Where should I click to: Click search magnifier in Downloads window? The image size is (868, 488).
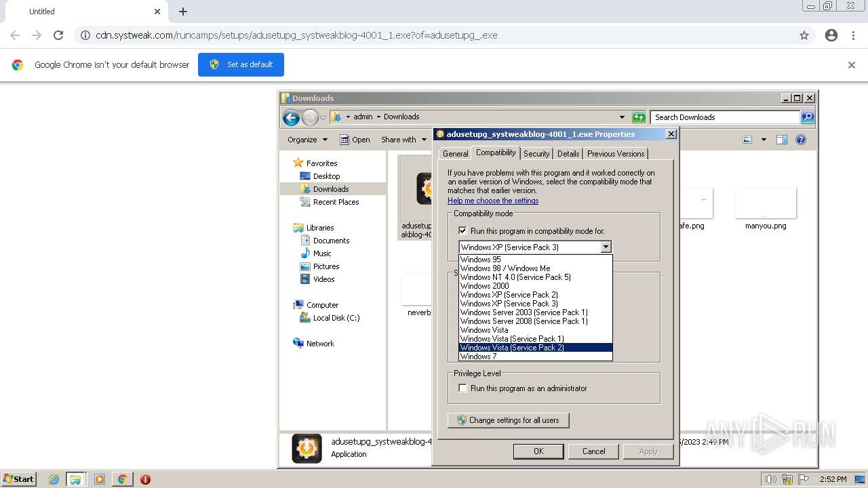coord(807,117)
